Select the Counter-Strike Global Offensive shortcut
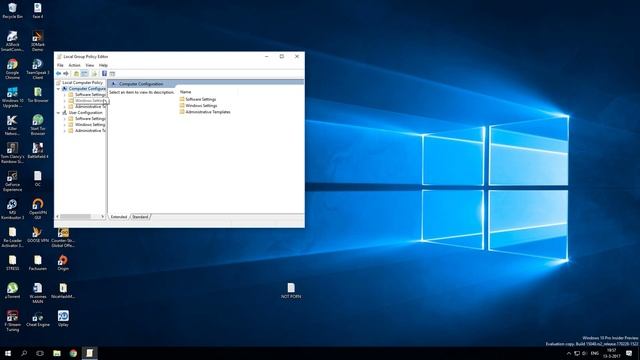This screenshot has height=360, width=640. point(63,237)
